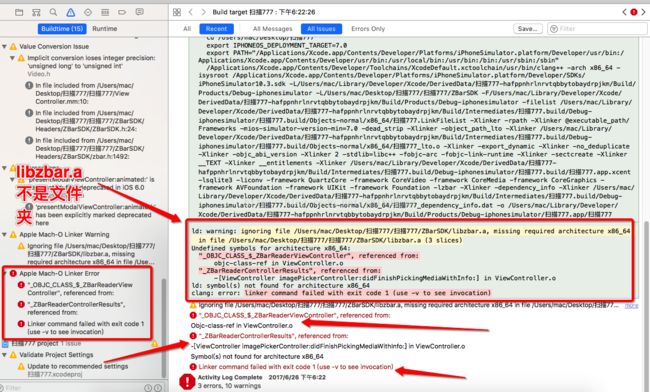The image size is (650, 392).
Task: Open the Breakpoint navigator icon
Action: point(122,12)
